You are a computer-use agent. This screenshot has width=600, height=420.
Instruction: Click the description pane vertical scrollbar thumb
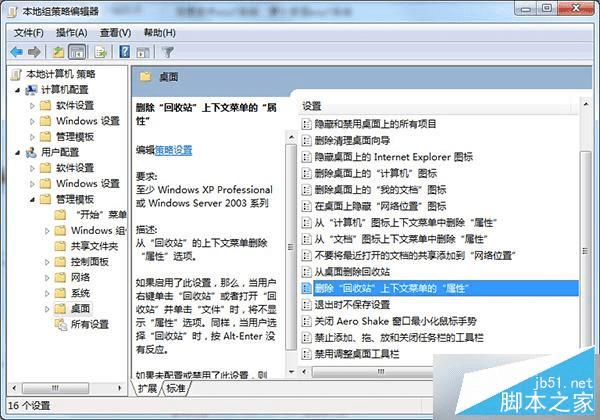click(291, 247)
